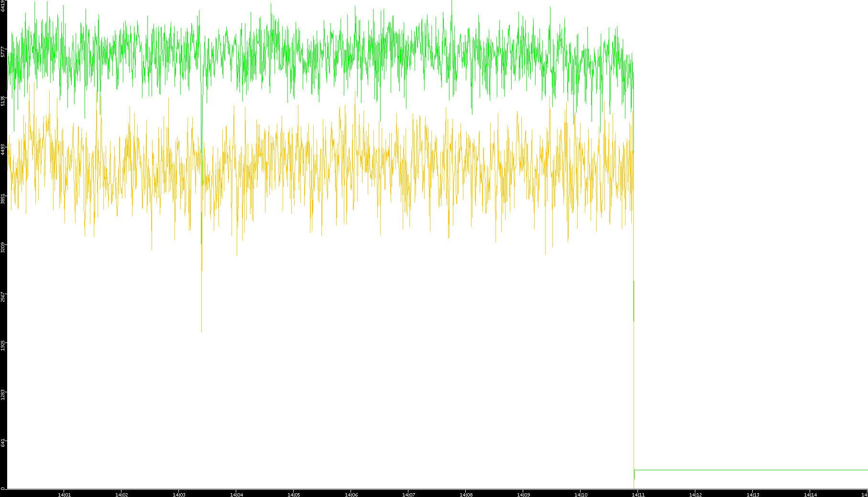868x497 pixels.
Task: Click the 641 y-axis label
Action: click(3, 443)
